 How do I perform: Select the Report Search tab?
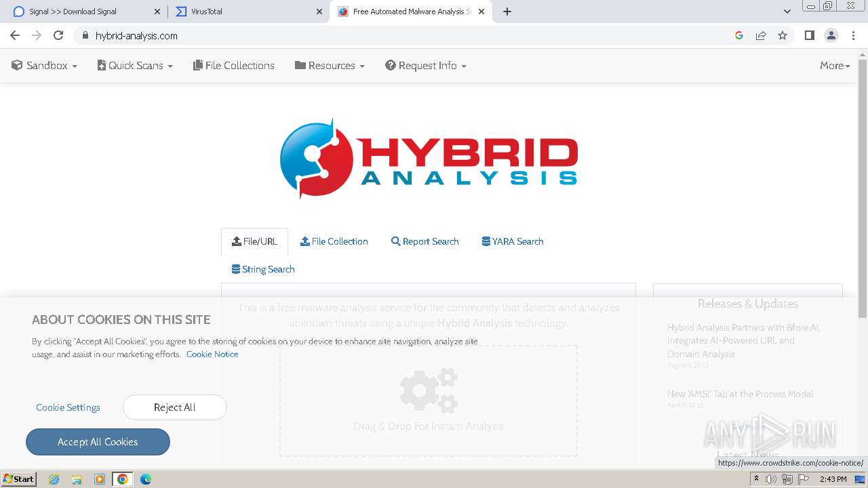[425, 241]
